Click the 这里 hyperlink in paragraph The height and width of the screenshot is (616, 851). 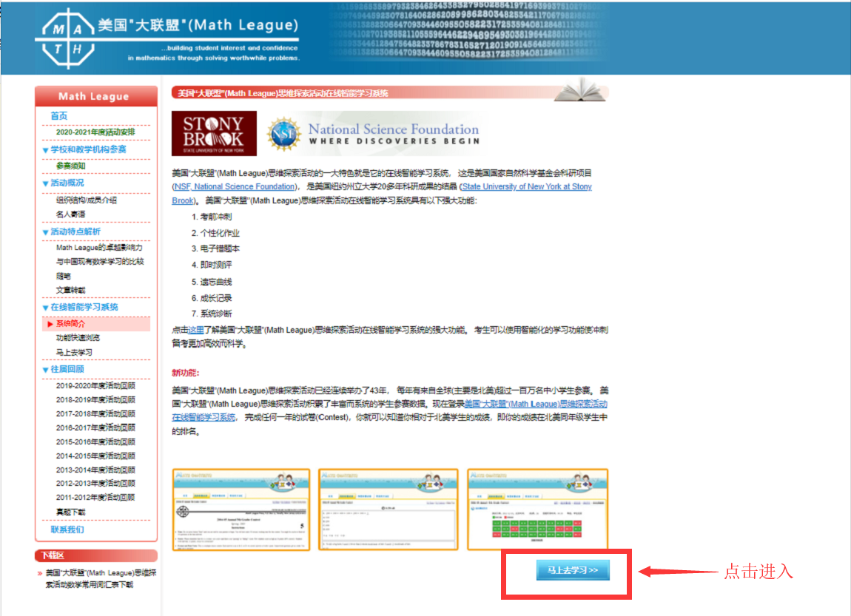[x=196, y=331]
